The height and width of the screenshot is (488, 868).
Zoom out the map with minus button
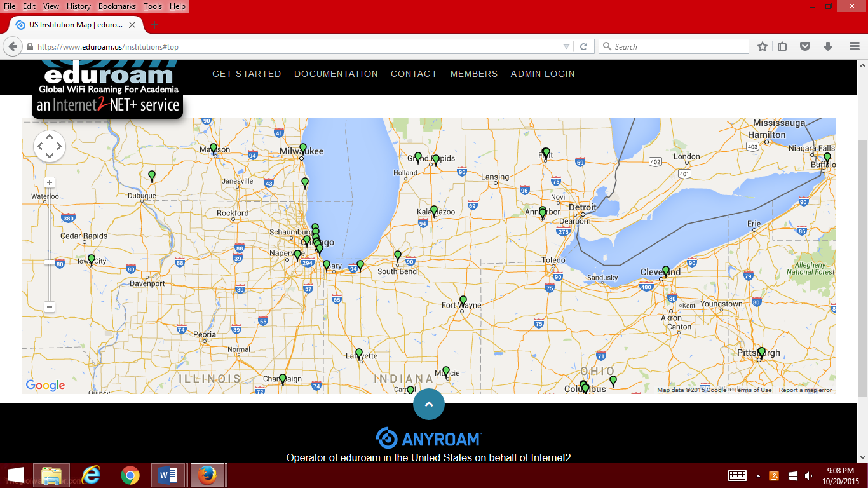[x=49, y=307]
